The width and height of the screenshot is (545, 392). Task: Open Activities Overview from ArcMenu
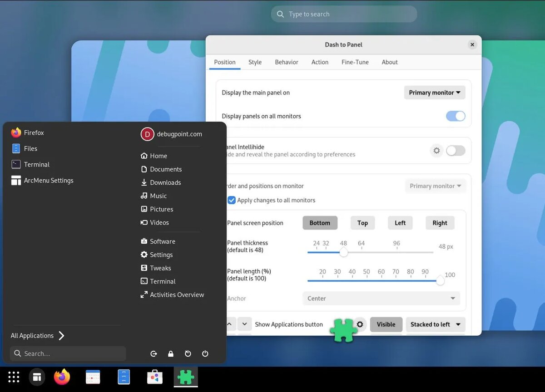pos(172,294)
